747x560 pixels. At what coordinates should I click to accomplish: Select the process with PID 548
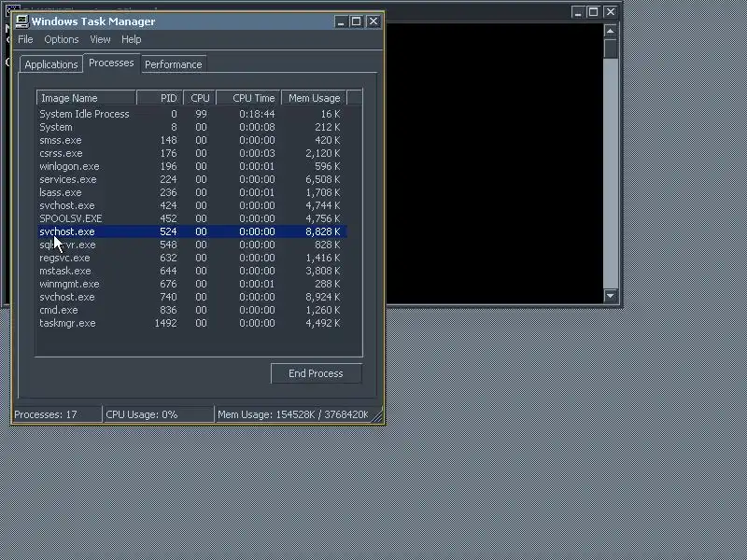(x=192, y=245)
